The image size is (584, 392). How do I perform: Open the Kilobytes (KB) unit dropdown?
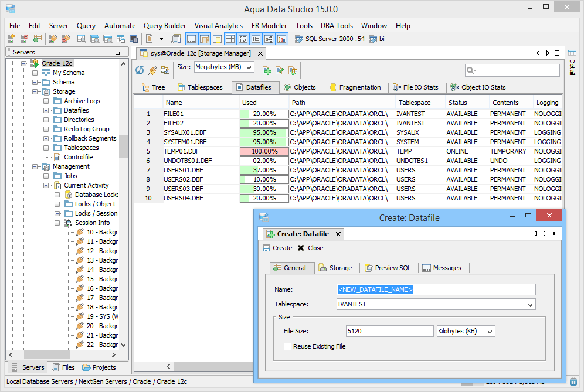click(x=490, y=331)
